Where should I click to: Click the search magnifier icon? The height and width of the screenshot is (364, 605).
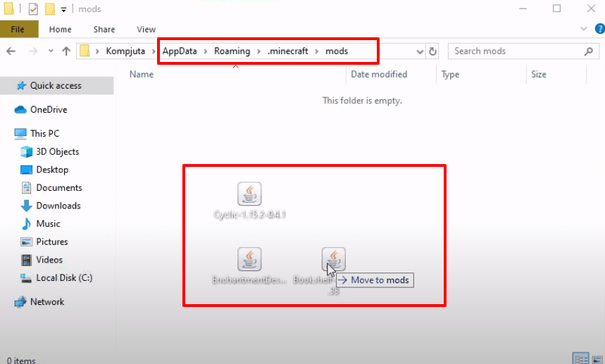[588, 51]
